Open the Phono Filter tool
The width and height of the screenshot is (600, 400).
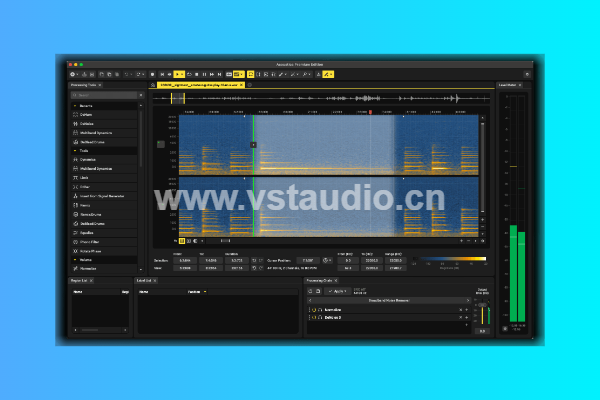(x=104, y=242)
